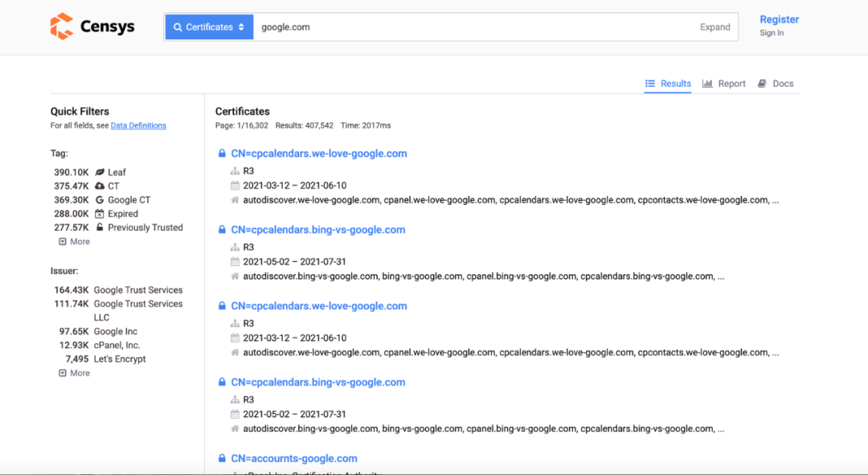Screen dimensions: 868x475
Task: Expand More under Tag filters
Action: tap(74, 241)
